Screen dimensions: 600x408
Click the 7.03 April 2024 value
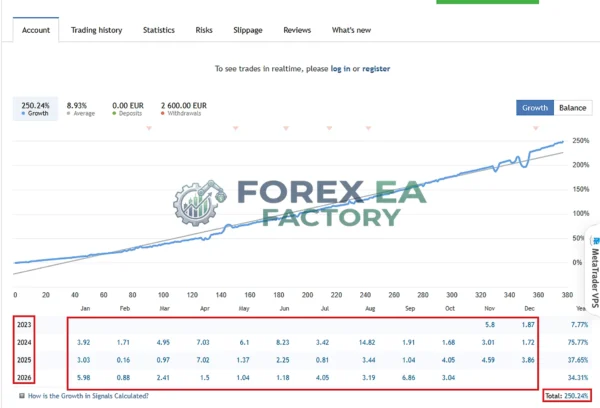coord(203,342)
